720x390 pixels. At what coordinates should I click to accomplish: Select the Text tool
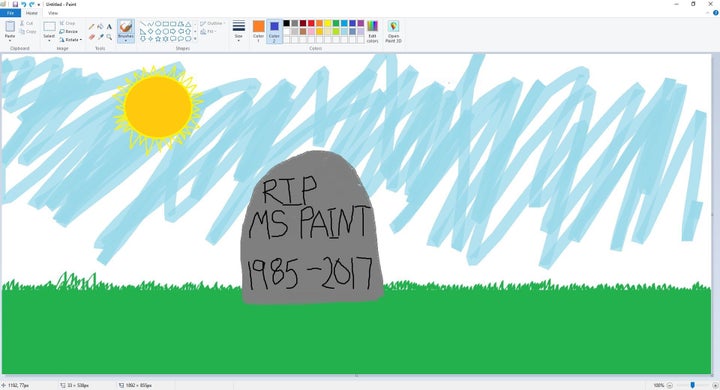tap(109, 27)
